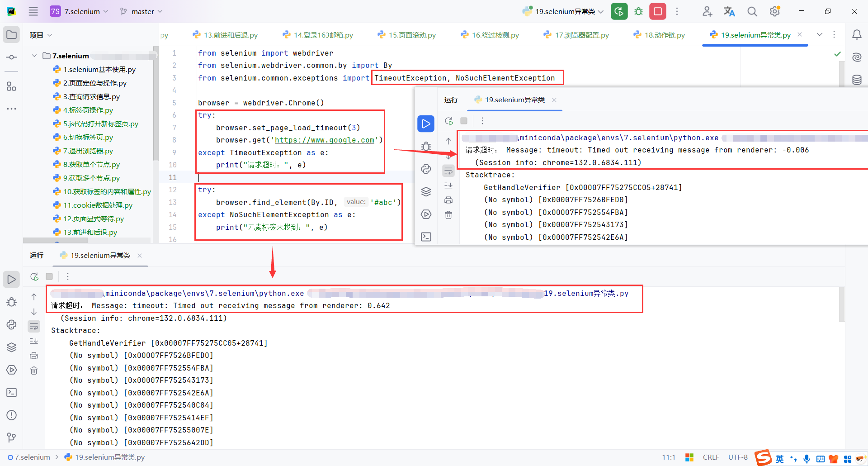Image resolution: width=868 pixels, height=466 pixels.
Task: Open Search Everywhere magnifier
Action: point(752,11)
